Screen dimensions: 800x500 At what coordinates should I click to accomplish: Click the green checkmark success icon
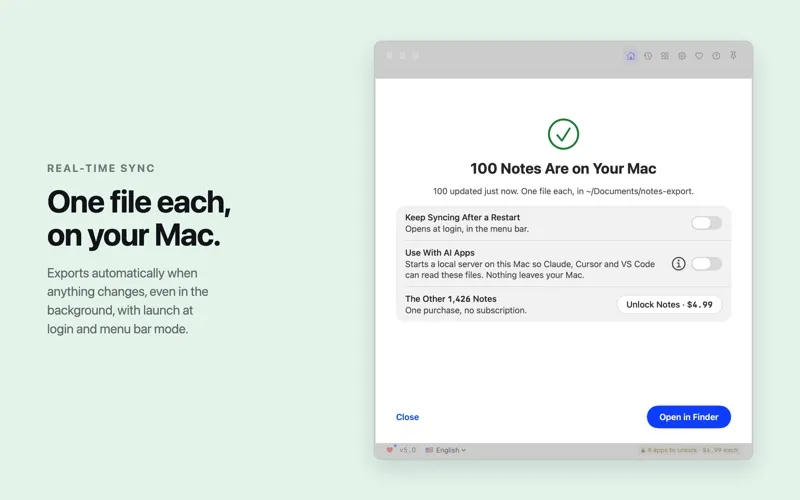563,134
